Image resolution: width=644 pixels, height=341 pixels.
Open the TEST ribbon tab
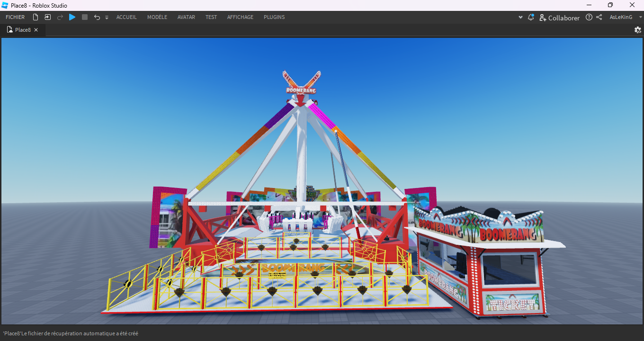[211, 17]
